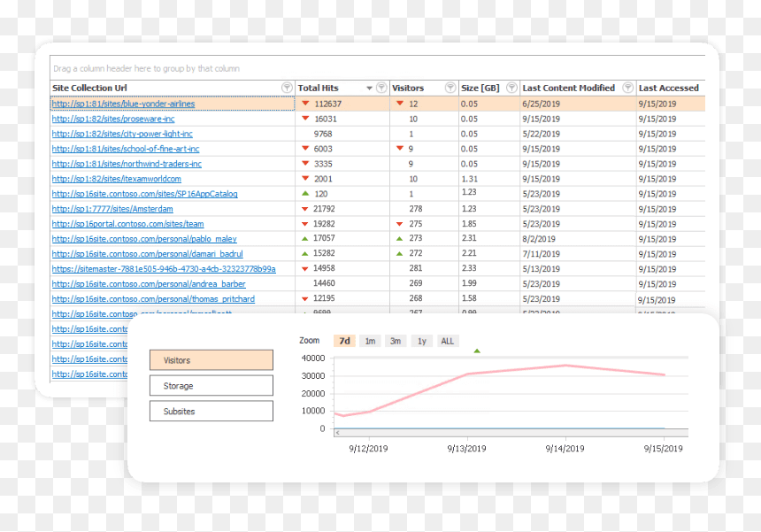This screenshot has height=532, width=761.
Task: Click red down trend arrow beside 112637 hits
Action: pyautogui.click(x=305, y=104)
